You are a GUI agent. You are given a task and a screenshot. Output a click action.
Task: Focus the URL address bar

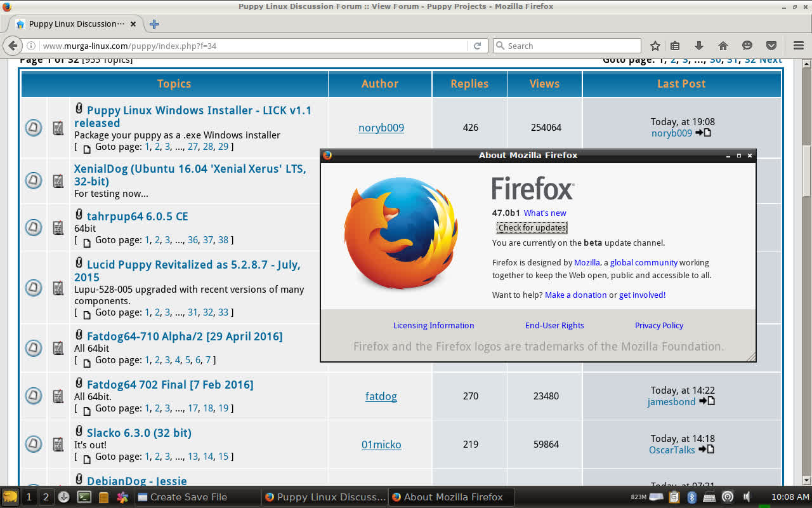click(254, 46)
